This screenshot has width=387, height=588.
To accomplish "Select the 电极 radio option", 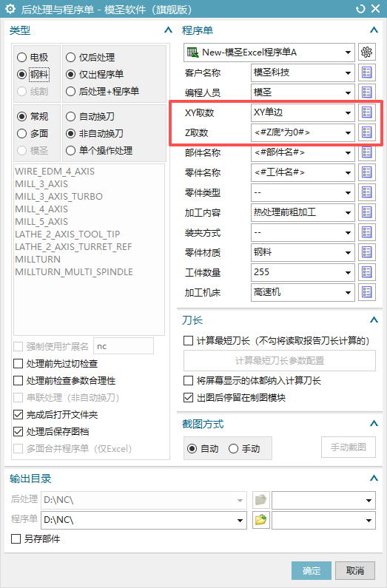I will 21,58.
